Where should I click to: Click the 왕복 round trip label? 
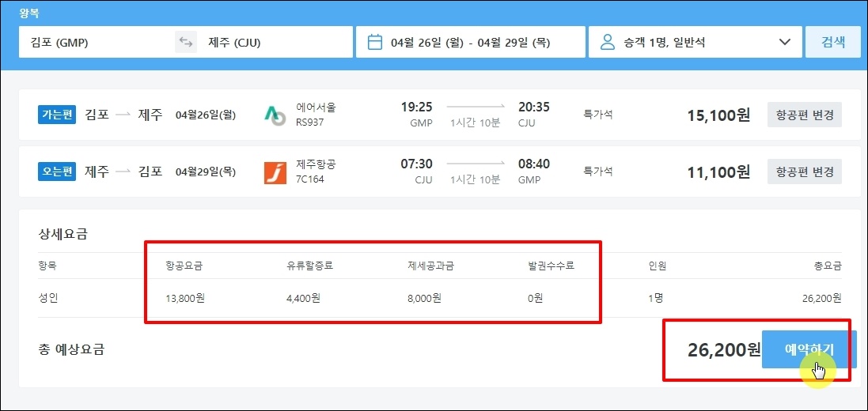point(28,12)
